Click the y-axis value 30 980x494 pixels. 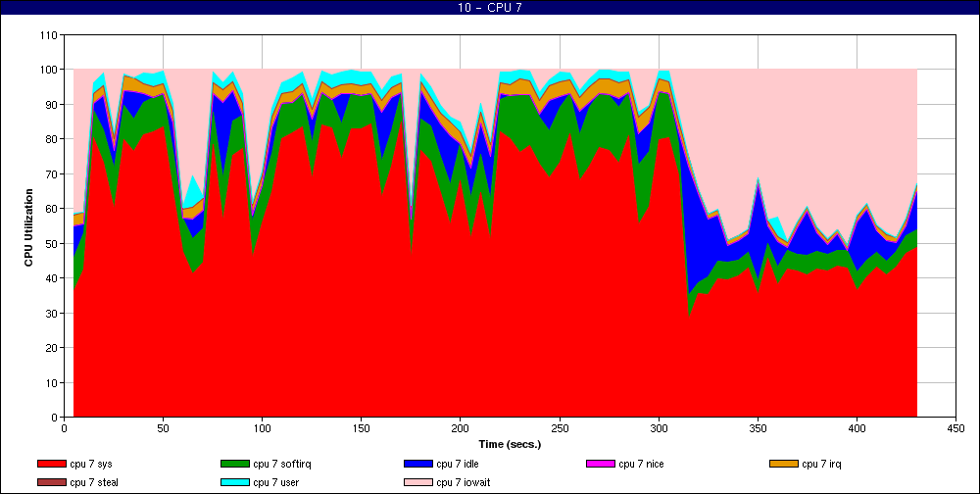tap(53, 314)
